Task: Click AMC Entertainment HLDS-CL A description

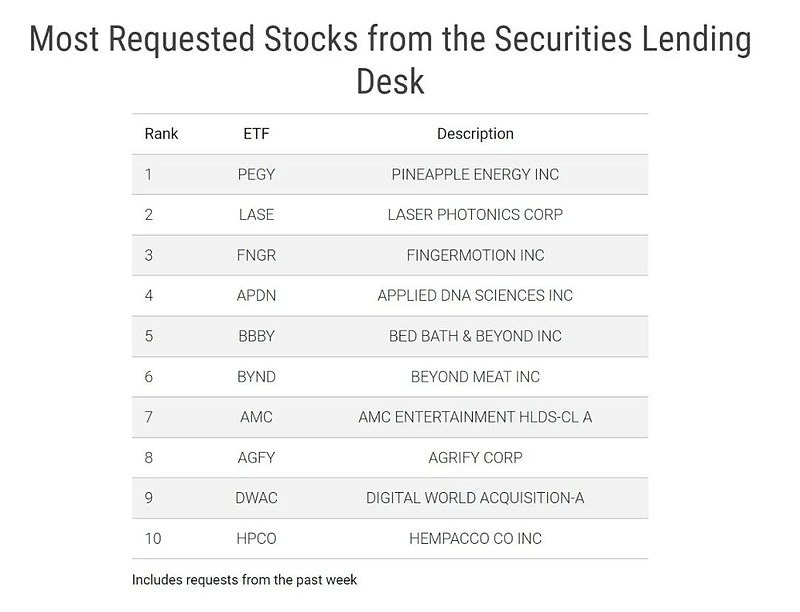Action: pyautogui.click(x=475, y=417)
